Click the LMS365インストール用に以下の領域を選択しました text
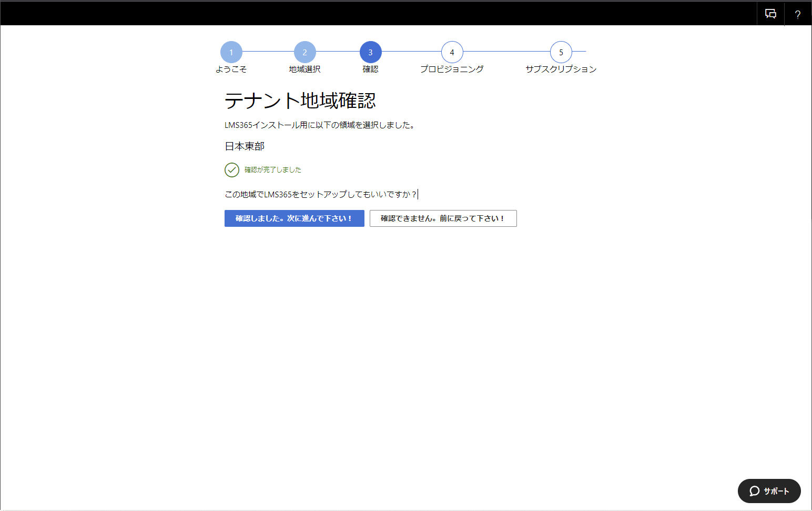 (319, 125)
